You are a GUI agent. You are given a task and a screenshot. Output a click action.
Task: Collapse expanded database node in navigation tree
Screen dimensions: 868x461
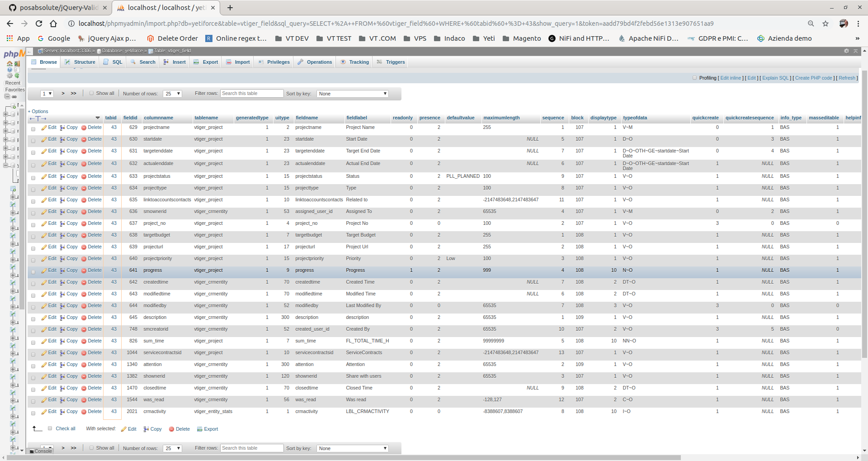click(x=5, y=165)
